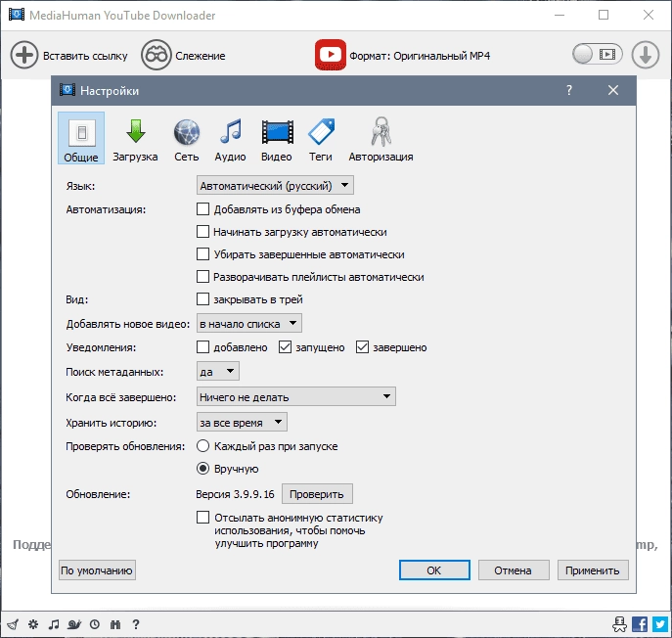Click the snail speed limit icon
Screen dimensions: 672x638
point(74,624)
